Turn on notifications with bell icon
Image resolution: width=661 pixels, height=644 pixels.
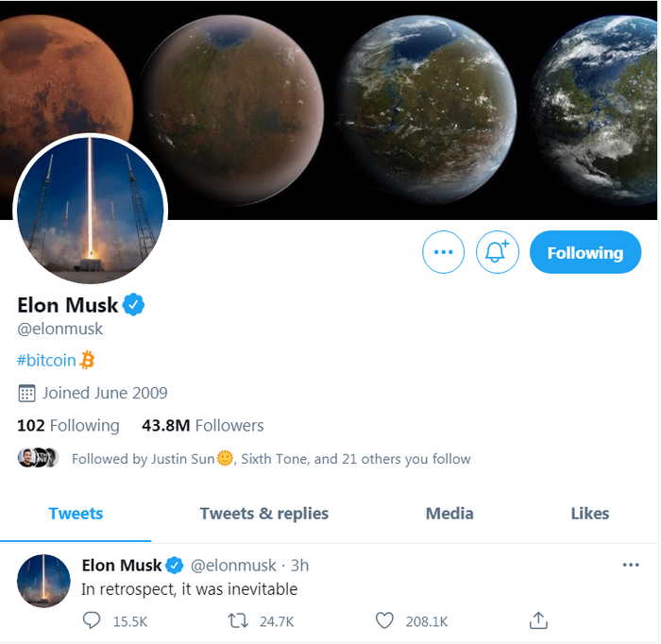[x=498, y=252]
